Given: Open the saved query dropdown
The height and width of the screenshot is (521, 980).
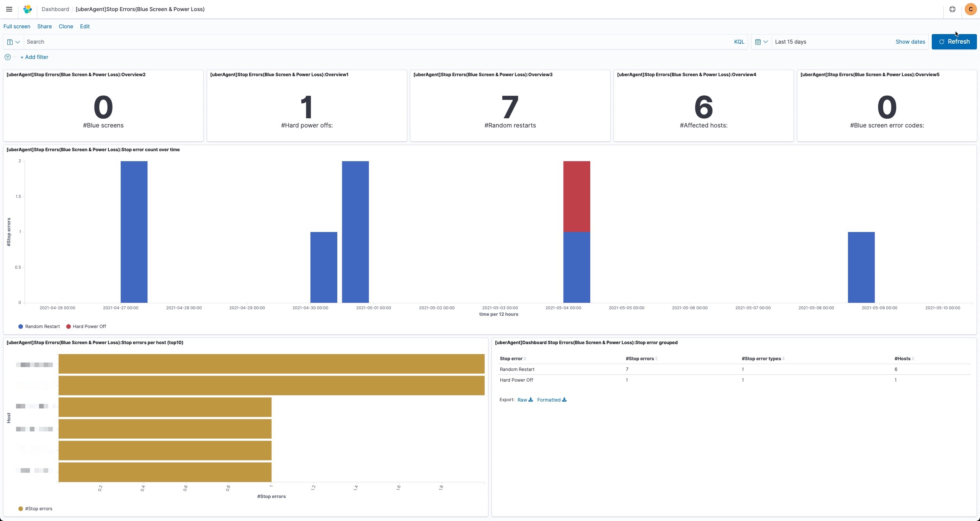Looking at the screenshot, I should click(13, 42).
